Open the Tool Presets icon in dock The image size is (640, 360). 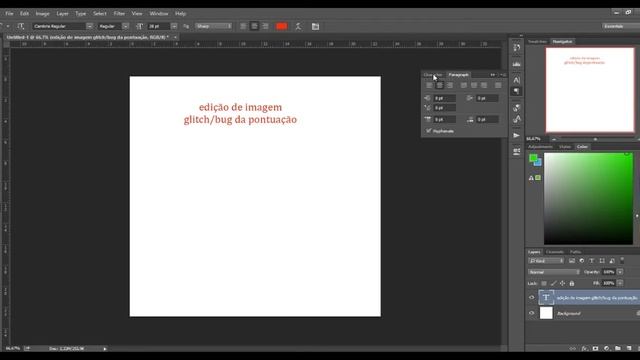pyautogui.click(x=516, y=151)
